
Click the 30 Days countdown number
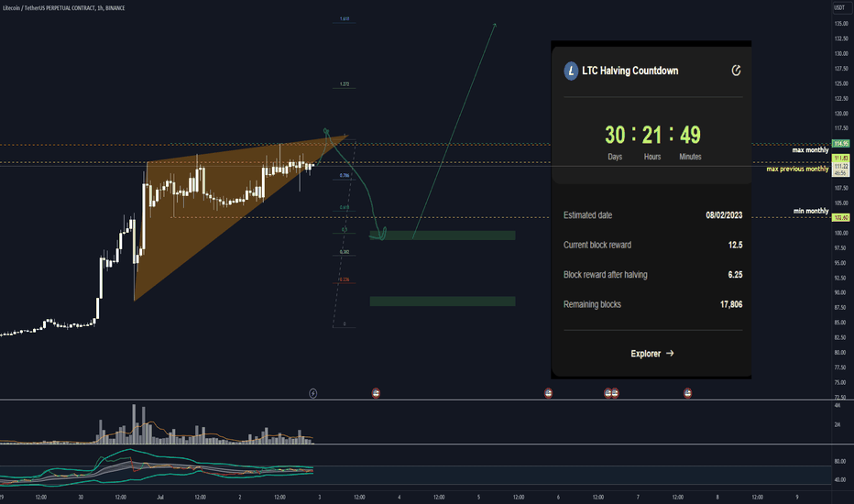[x=615, y=135]
